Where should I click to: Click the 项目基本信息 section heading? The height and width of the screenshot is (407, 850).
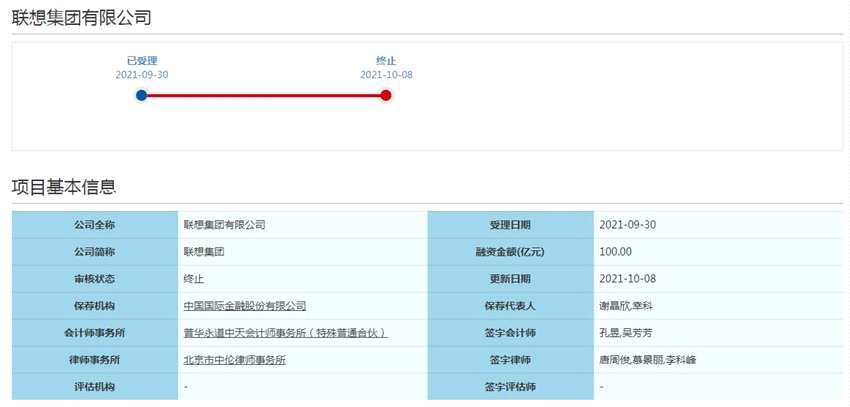tap(64, 187)
